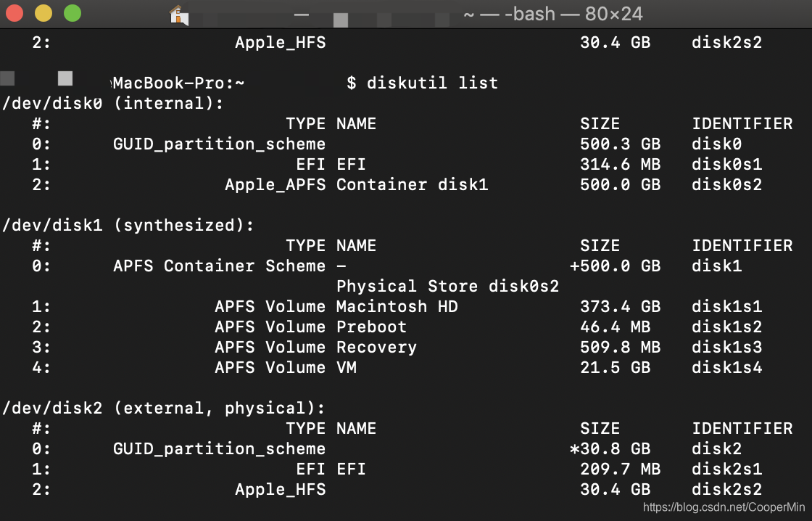Click the "314.6 MB" EFI size value
Viewport: 812px width, 521px height.
coord(620,164)
